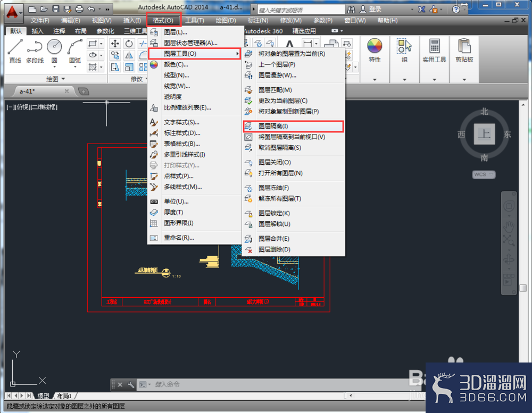
Task: Expand the 组 panel arrow below it
Action: point(404,80)
